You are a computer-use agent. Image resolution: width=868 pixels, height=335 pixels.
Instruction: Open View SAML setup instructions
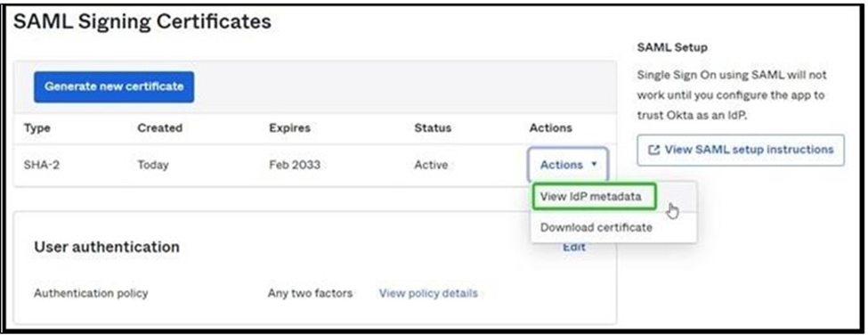click(x=741, y=150)
